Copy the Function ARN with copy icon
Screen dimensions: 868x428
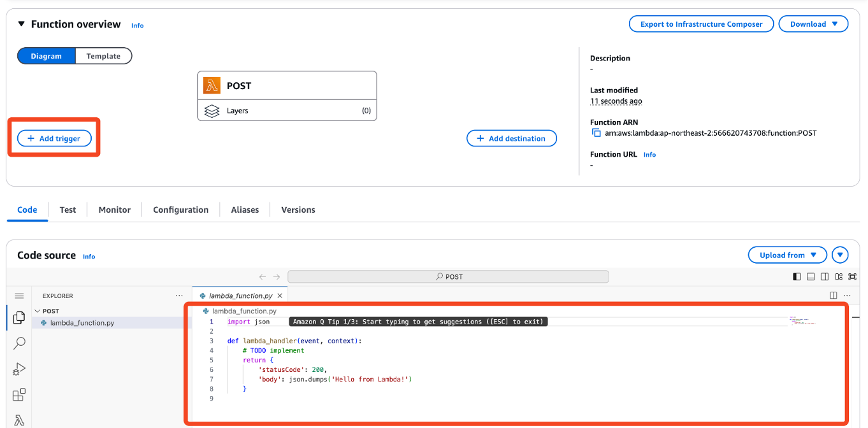click(x=597, y=133)
